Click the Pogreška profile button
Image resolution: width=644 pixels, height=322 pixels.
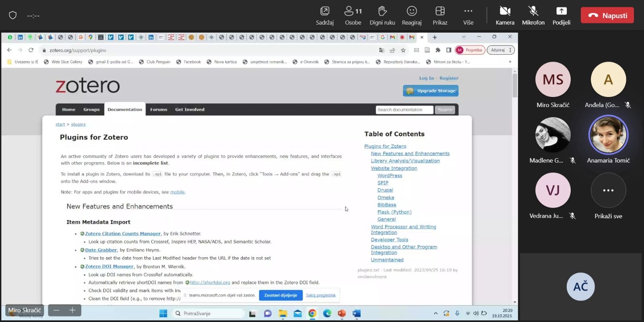(470, 50)
